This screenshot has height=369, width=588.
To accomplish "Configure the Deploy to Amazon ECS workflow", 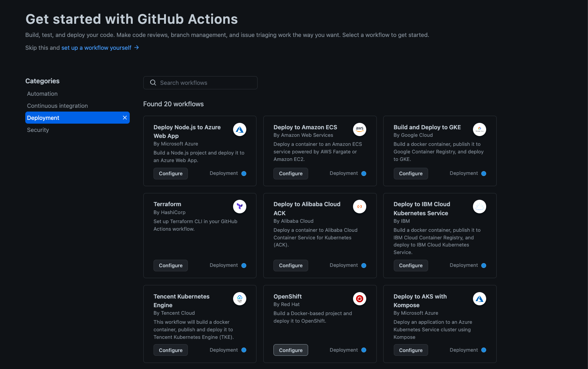I will pyautogui.click(x=291, y=173).
